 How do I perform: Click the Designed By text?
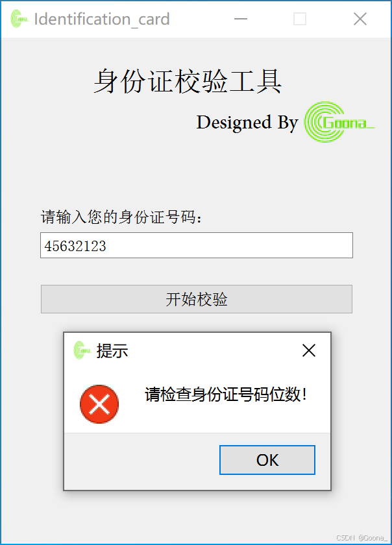click(x=247, y=123)
